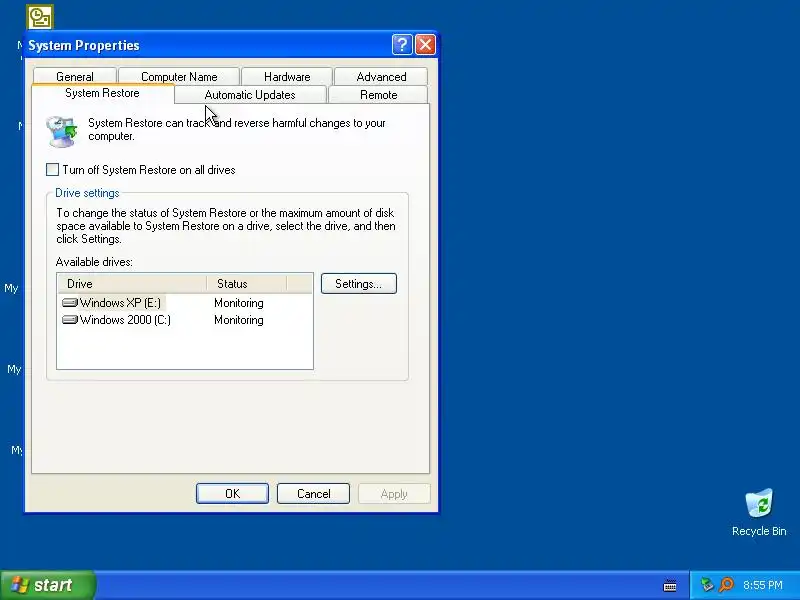Switch to the Remote tab
The width and height of the screenshot is (800, 600).
(x=378, y=95)
